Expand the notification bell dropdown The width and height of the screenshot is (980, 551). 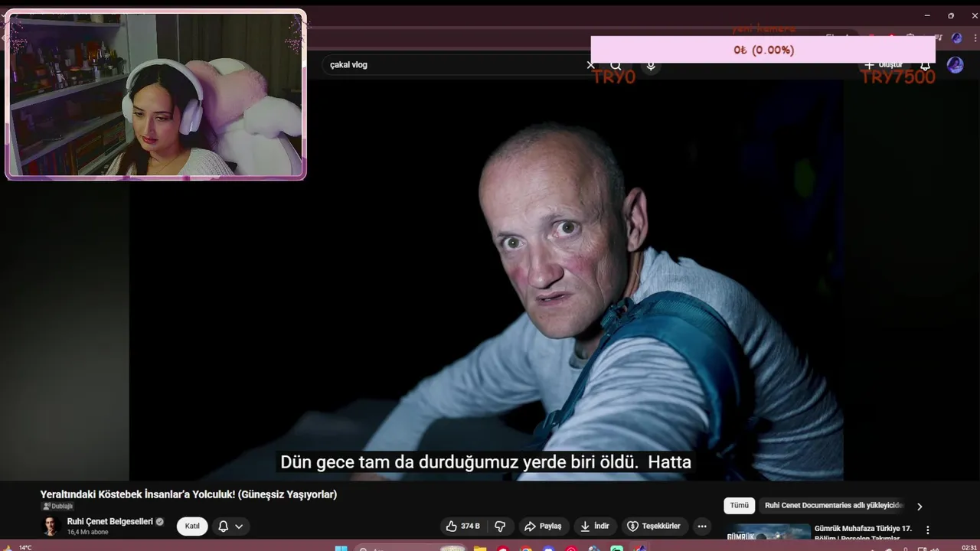230,526
